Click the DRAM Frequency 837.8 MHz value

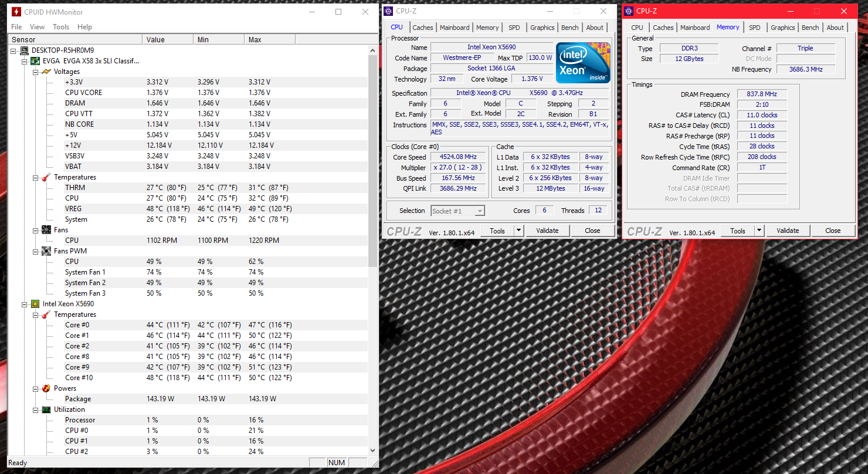click(x=762, y=94)
